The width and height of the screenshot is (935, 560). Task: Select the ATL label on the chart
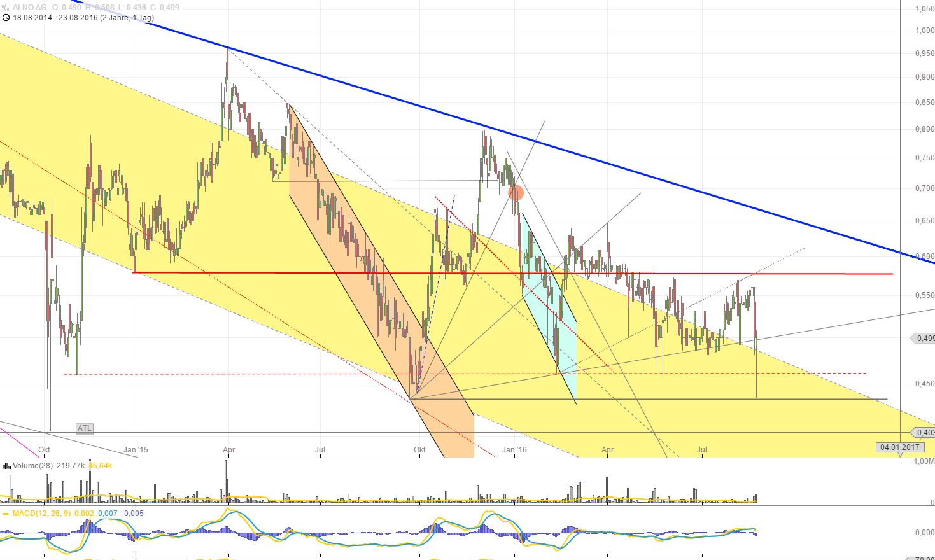click(85, 428)
